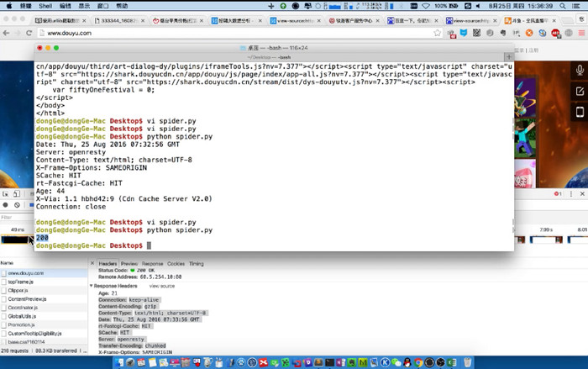Image resolution: width=588 pixels, height=369 pixels.
Task: Switch to the 333344_16082 tab
Action: [118, 21]
